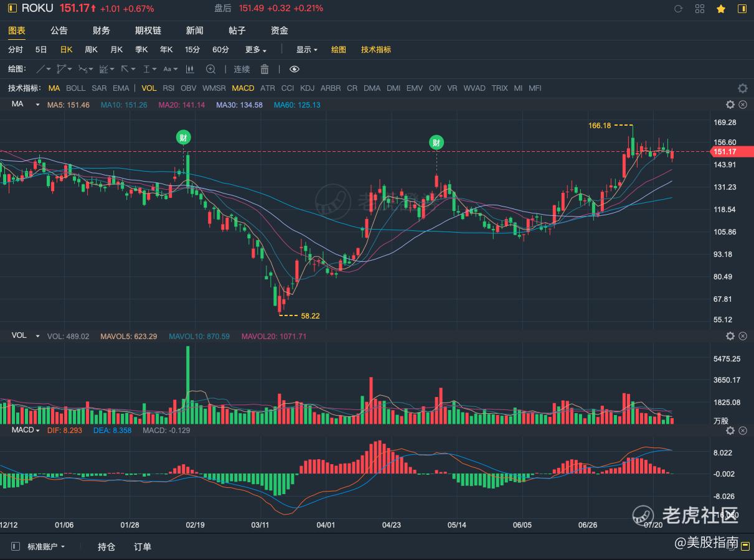Toggle the VOL indicator
The height and width of the screenshot is (560, 754).
[x=149, y=88]
